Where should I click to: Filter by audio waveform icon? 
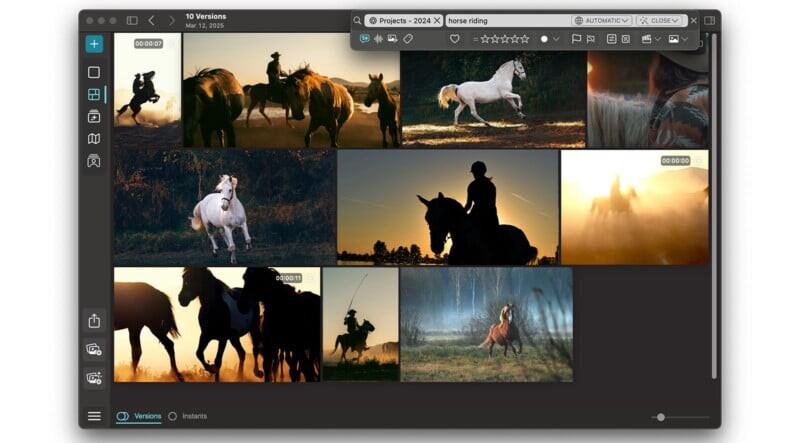pyautogui.click(x=379, y=38)
